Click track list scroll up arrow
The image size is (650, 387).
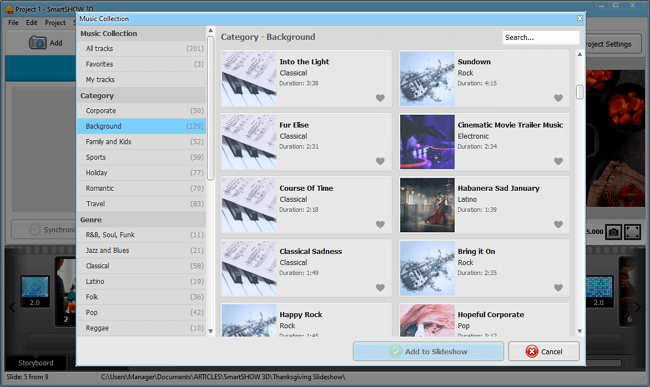point(580,54)
